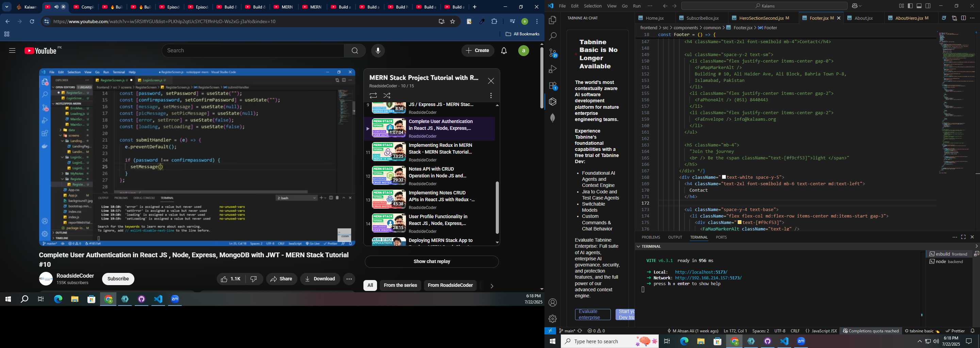Change language mode JavaScript JSX

[821, 331]
